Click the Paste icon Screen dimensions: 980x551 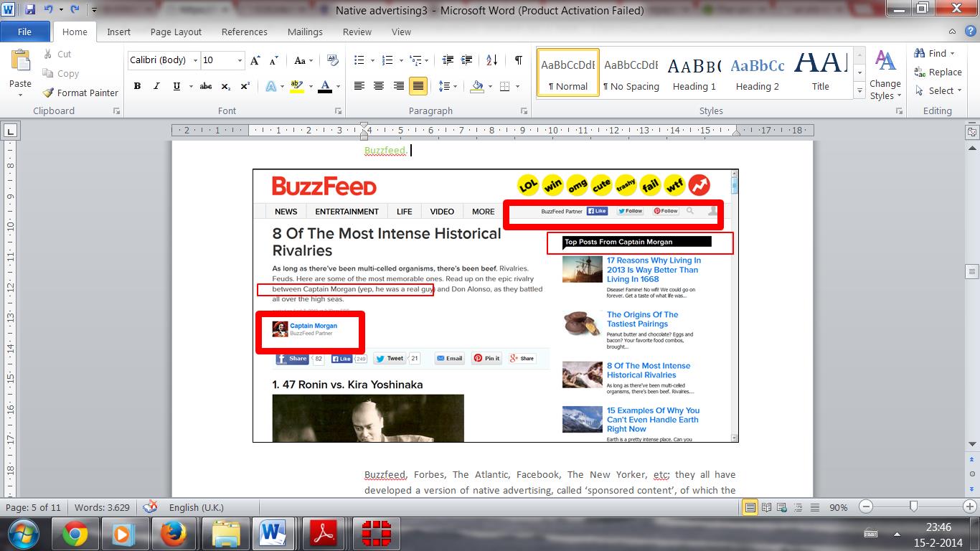pos(20,61)
